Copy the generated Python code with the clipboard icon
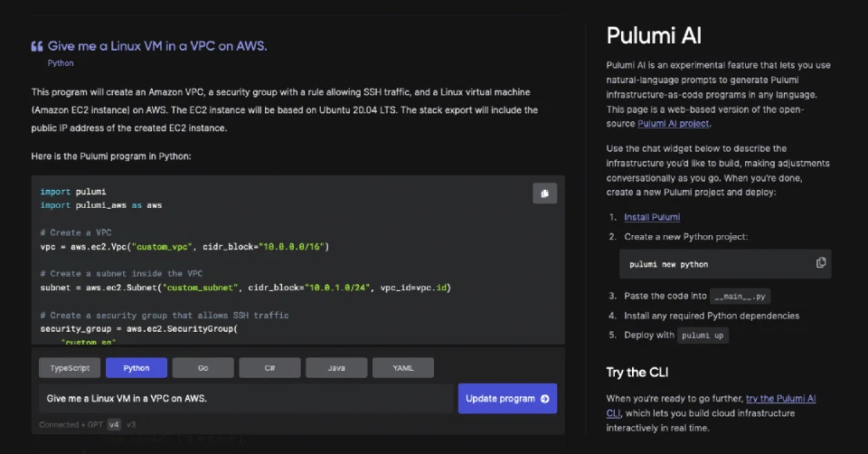Image resolution: width=868 pixels, height=454 pixels. [544, 194]
